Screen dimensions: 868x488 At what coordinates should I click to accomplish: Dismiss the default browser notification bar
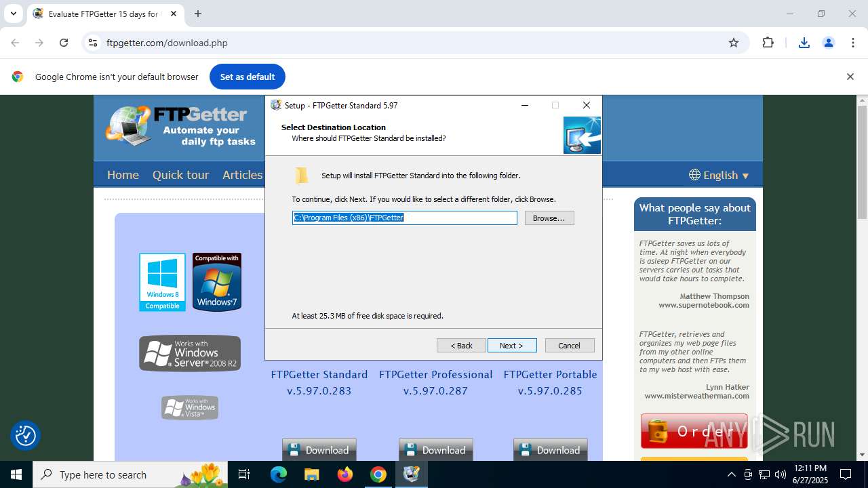point(850,77)
